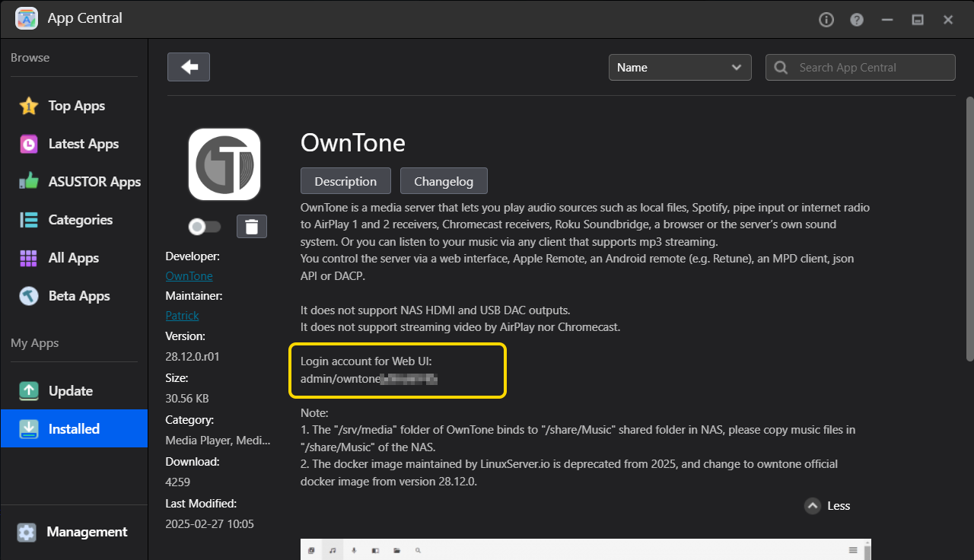Click the info icon in the title bar
Viewport: 974px width, 560px height.
click(826, 20)
